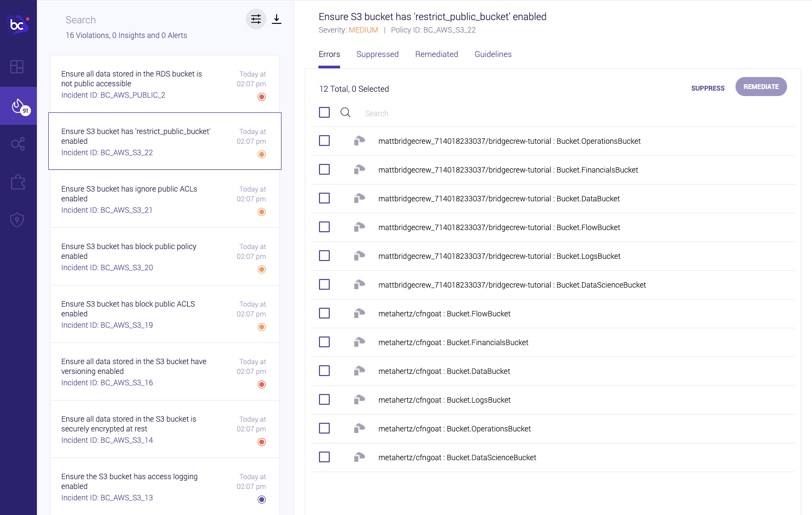
Task: Click resource icon for tutorial Bucket.FlowBucket
Action: [359, 227]
